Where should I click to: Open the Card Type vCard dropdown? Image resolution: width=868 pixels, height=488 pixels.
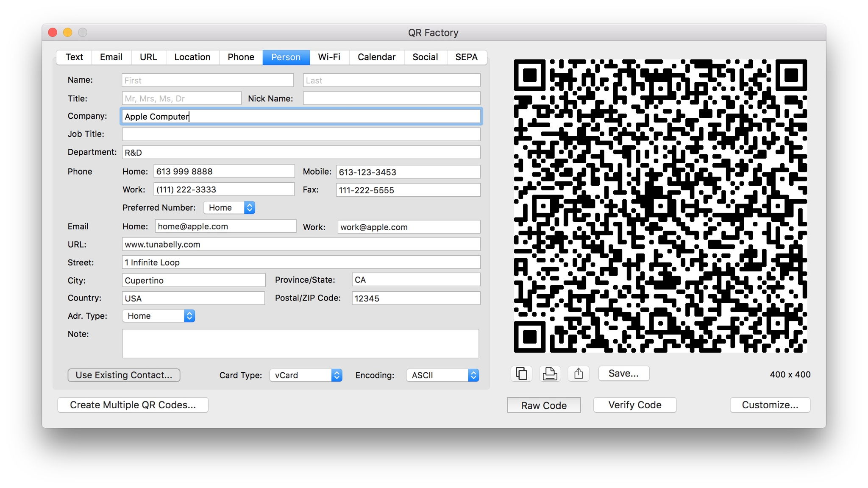[306, 375]
